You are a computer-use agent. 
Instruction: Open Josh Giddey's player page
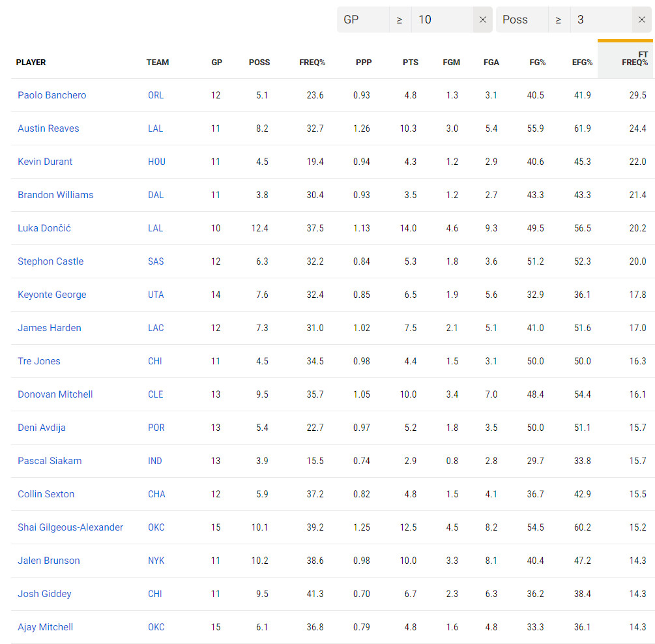tap(44, 594)
